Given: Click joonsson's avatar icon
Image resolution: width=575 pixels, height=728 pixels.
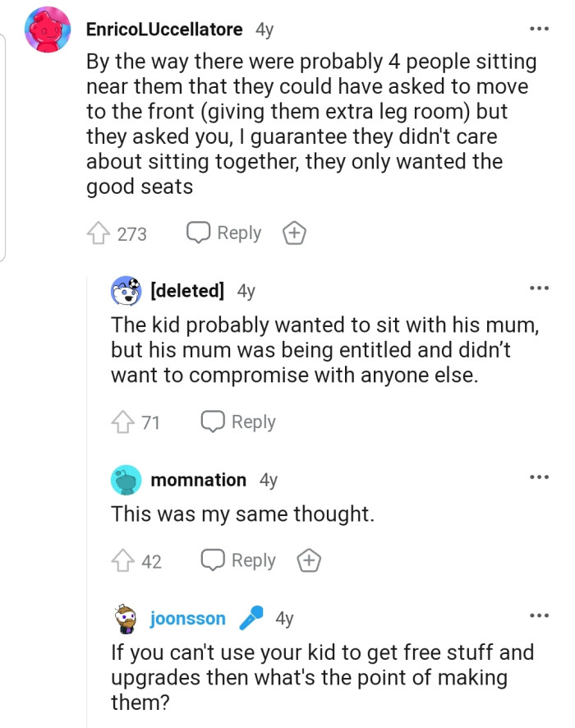Looking at the screenshot, I should click(126, 619).
